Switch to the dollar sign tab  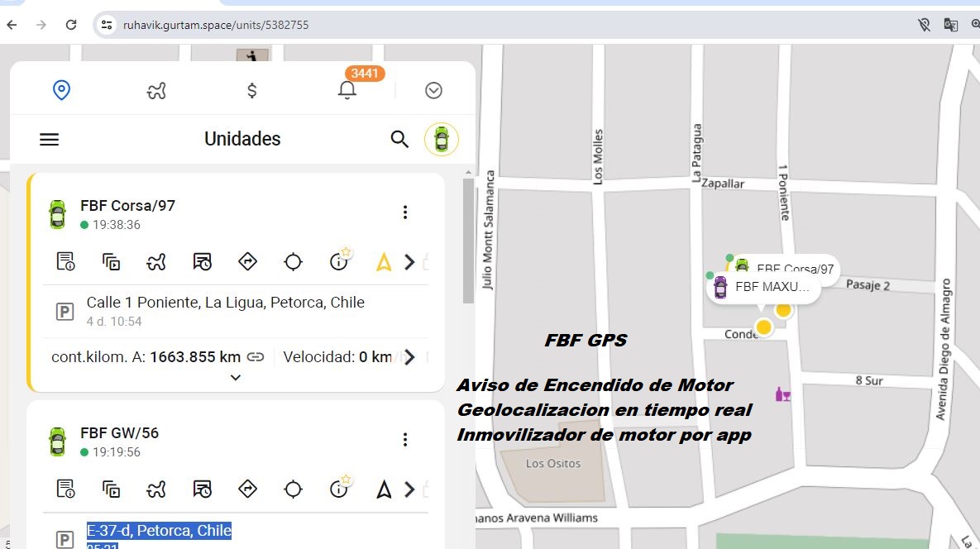pos(252,90)
